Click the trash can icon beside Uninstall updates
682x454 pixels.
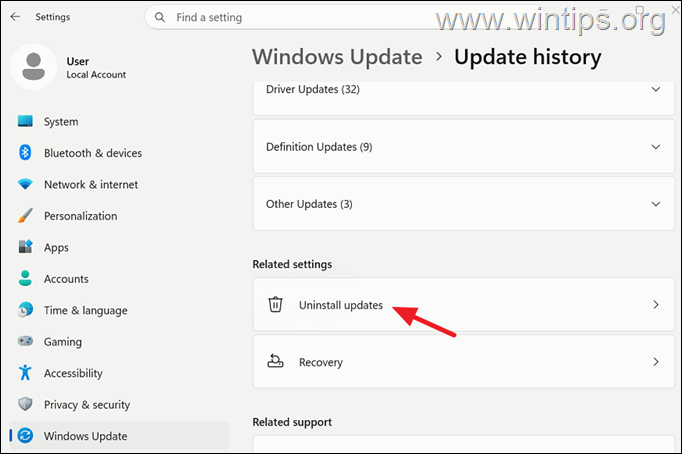click(x=275, y=304)
